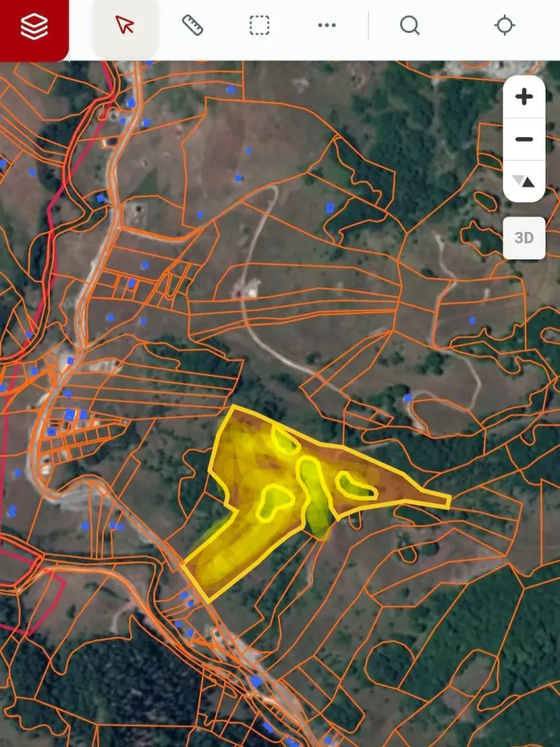Image resolution: width=560 pixels, height=747 pixels.
Task: Toggle the 3D view button
Action: (x=524, y=238)
